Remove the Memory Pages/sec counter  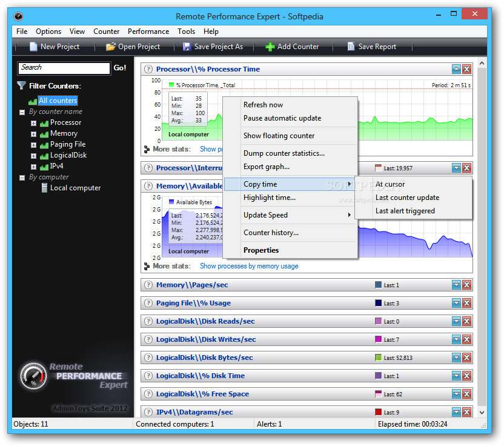click(466, 285)
